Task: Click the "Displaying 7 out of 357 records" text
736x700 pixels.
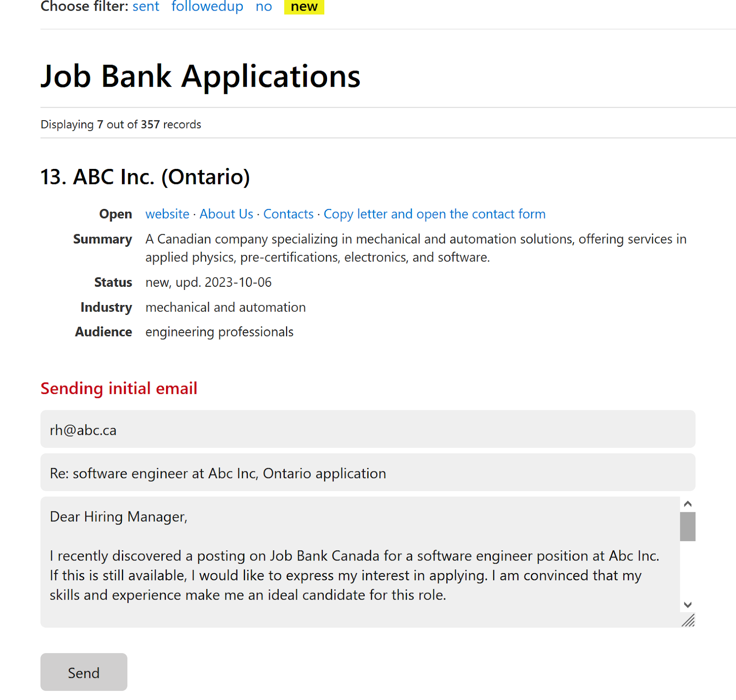Action: click(x=121, y=124)
